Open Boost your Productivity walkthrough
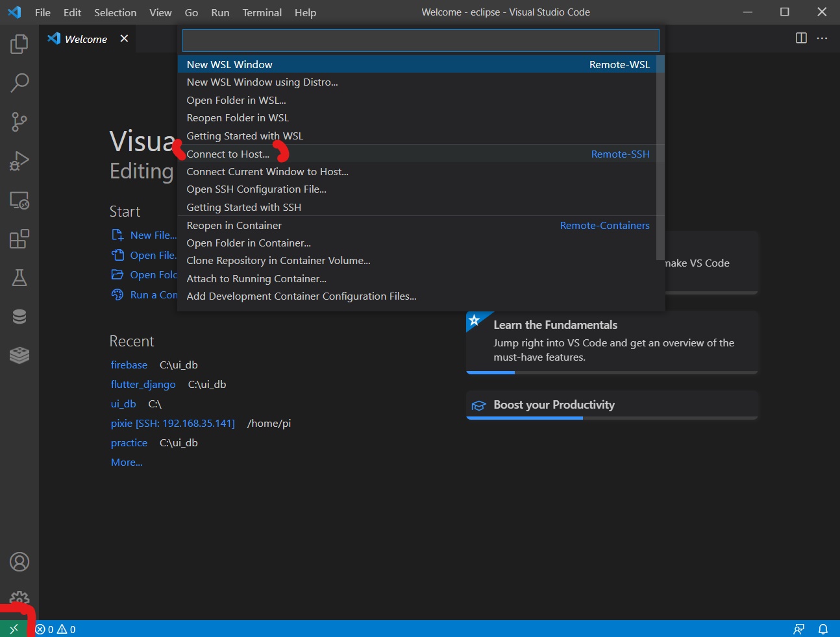 [x=612, y=405]
